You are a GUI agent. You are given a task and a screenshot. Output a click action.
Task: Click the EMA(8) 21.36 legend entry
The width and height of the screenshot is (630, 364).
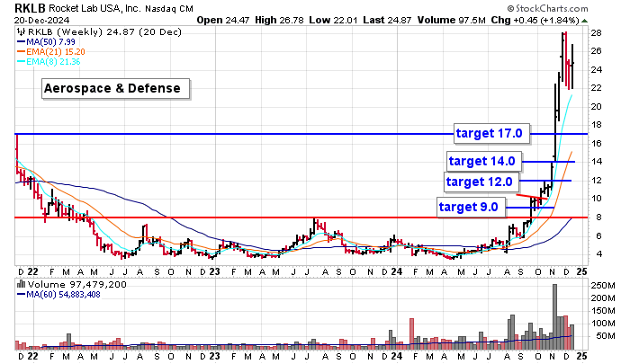tap(49, 62)
